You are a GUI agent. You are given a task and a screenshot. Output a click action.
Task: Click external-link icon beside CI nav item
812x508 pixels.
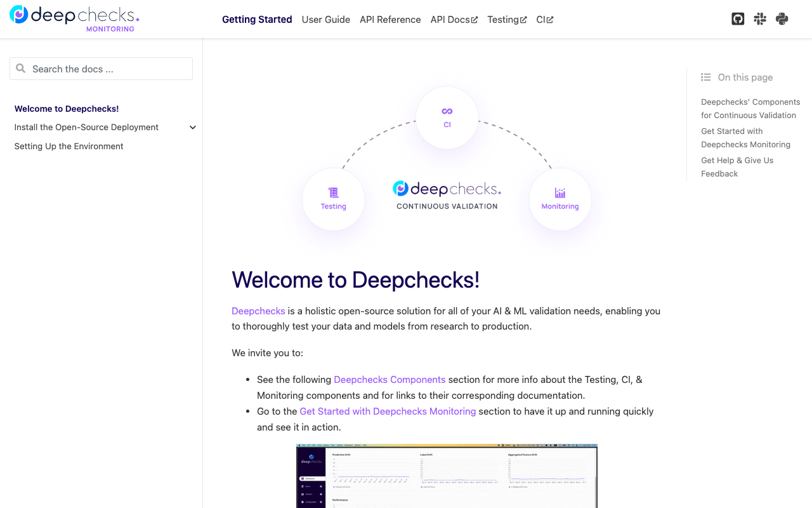(550, 20)
